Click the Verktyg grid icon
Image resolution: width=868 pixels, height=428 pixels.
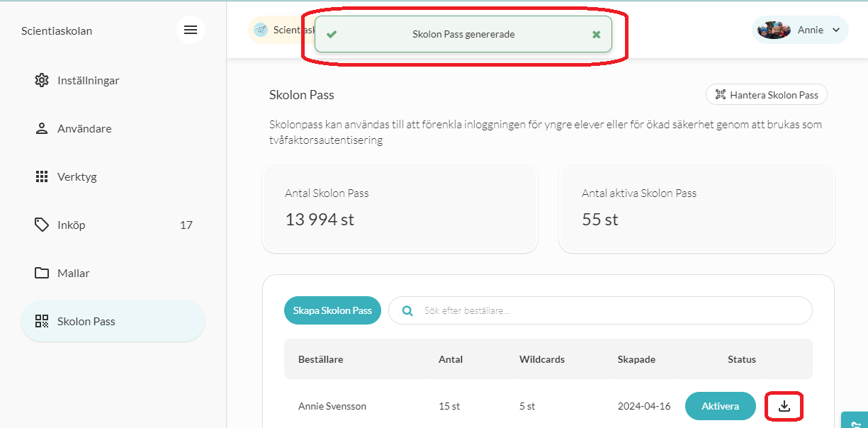[x=42, y=176]
